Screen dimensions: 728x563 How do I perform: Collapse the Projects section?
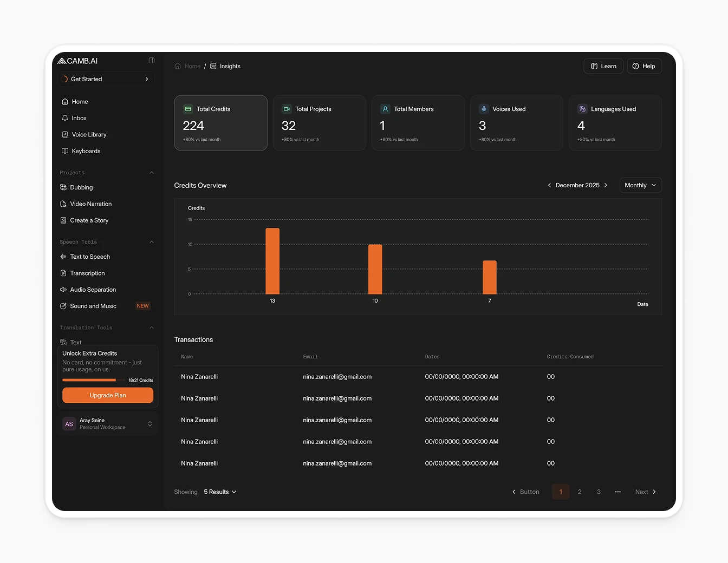pos(152,172)
